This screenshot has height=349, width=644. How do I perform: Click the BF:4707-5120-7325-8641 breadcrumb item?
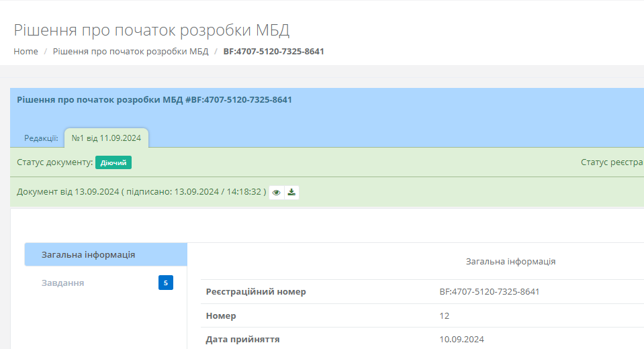(273, 52)
